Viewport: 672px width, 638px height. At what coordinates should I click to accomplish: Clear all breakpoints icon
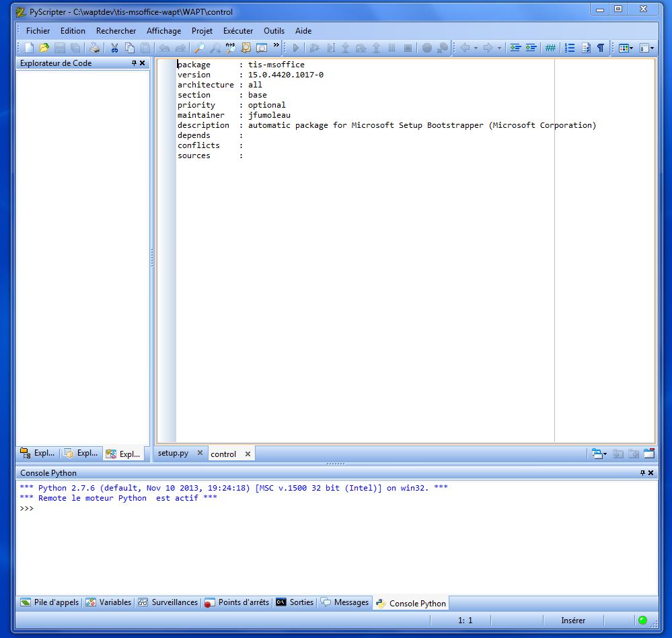[x=443, y=48]
